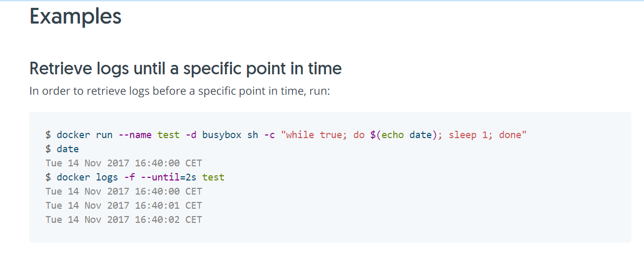
Task: Click the docker logs -f command line
Action: (x=135, y=177)
